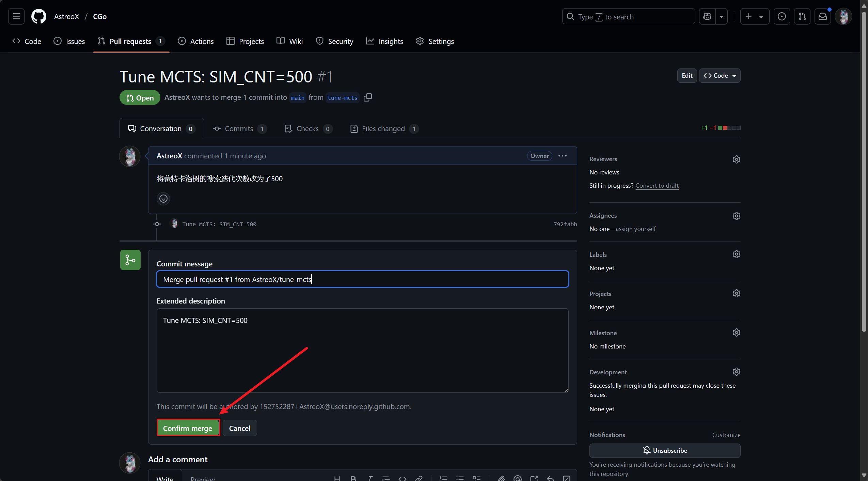The height and width of the screenshot is (481, 868).
Task: Focus the commit message input field
Action: 362,279
